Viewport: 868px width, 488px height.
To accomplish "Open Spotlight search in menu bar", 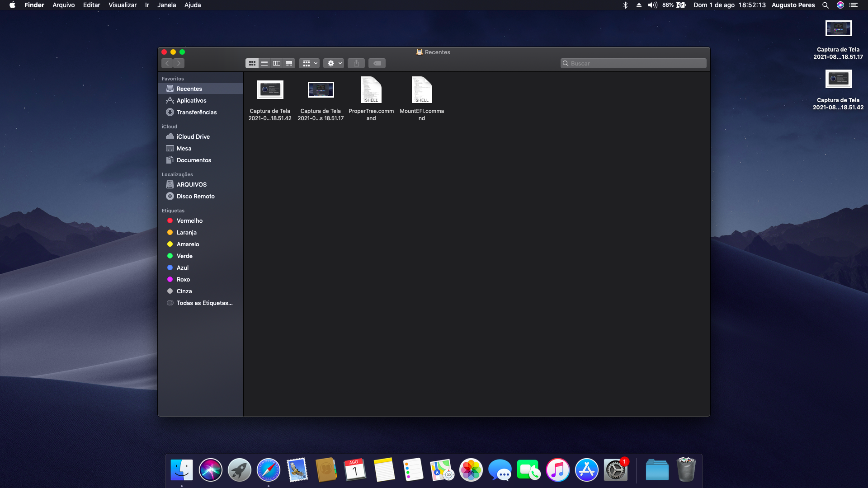I will click(x=825, y=5).
